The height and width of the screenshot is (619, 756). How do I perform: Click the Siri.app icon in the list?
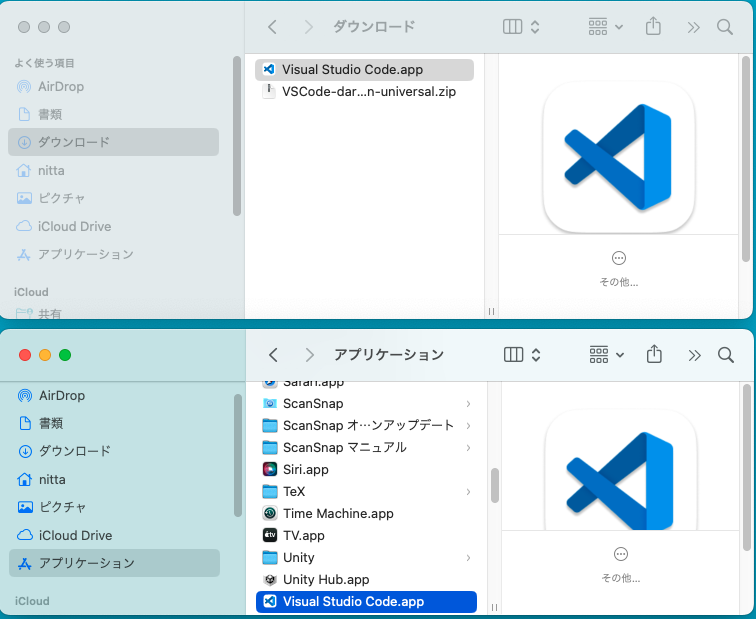pyautogui.click(x=269, y=469)
